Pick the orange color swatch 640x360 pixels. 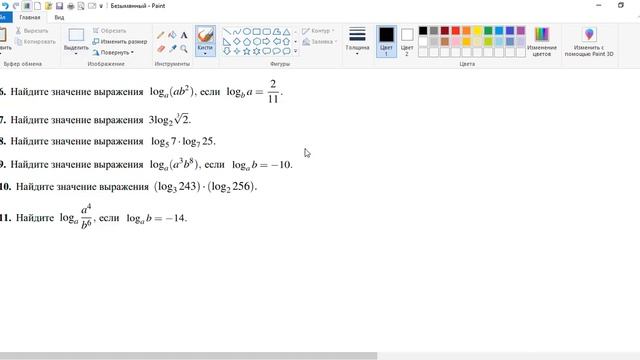pos(466,31)
